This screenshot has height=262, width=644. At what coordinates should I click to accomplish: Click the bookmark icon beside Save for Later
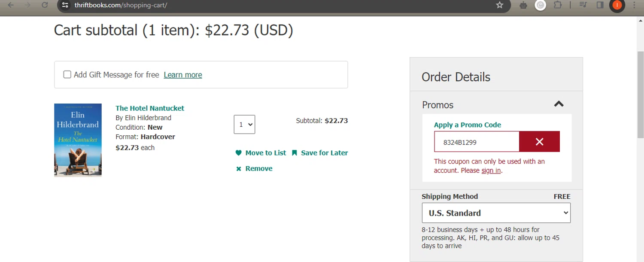tap(295, 153)
